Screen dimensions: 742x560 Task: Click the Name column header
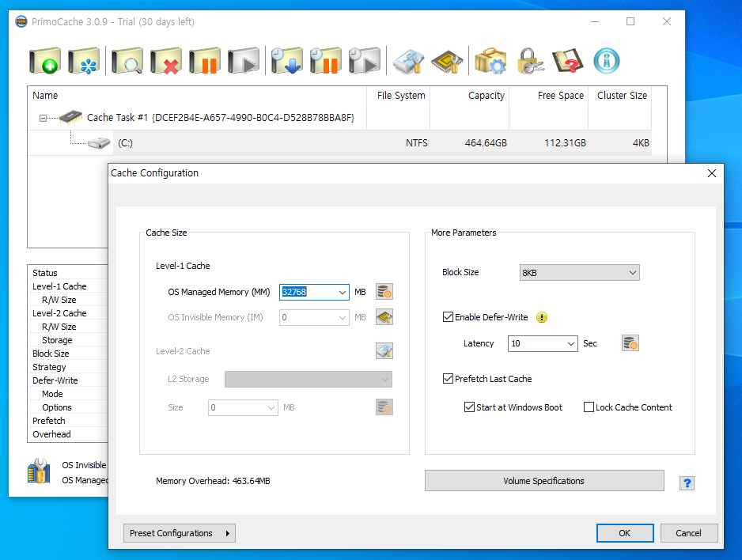(x=197, y=96)
